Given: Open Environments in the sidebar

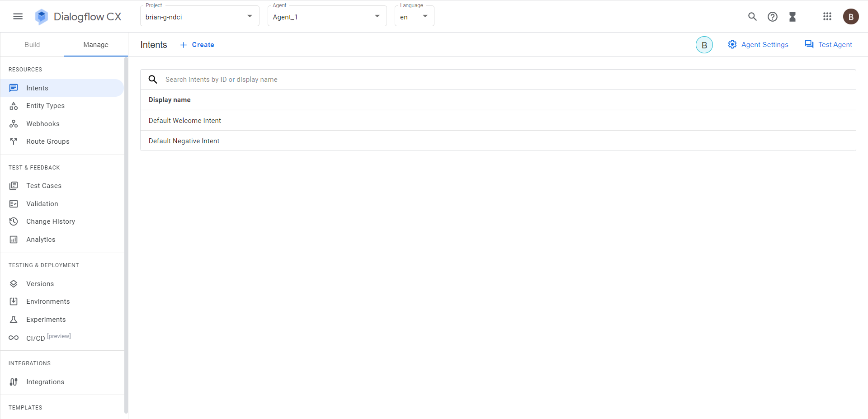Looking at the screenshot, I should [x=62, y=301].
